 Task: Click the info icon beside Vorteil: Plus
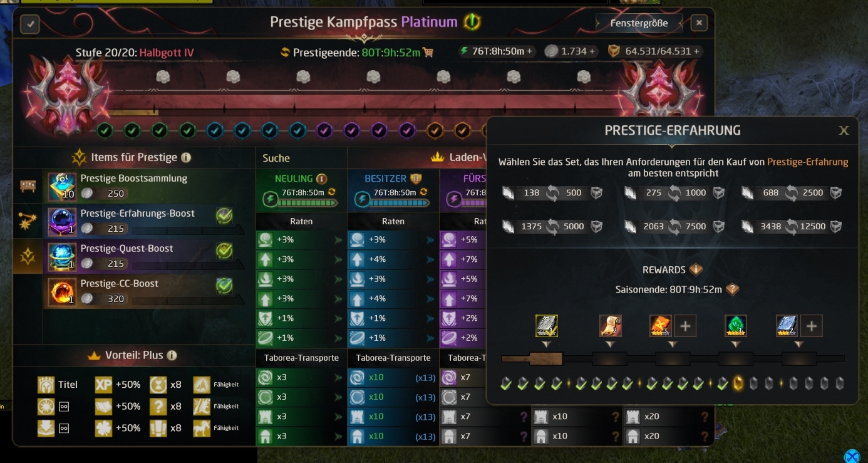tap(172, 355)
